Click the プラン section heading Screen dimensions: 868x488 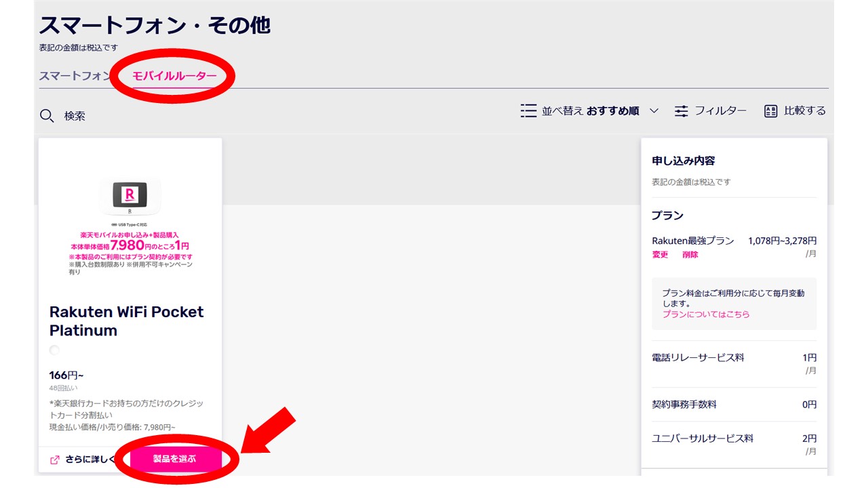point(667,216)
